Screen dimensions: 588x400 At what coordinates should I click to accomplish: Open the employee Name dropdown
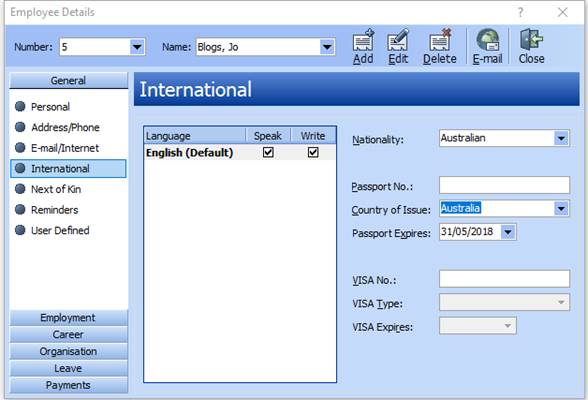pyautogui.click(x=327, y=47)
